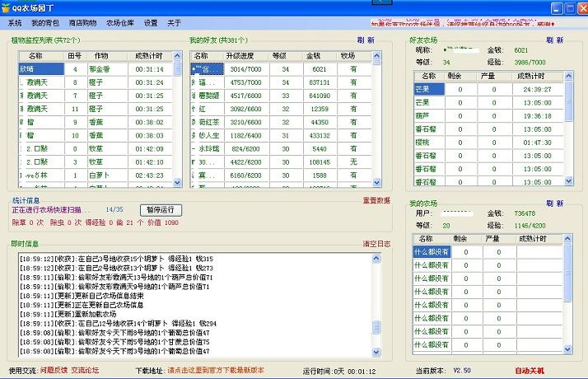This screenshot has height=379, width=588.
Task: Click 刷新 link in 我的农场 panel
Action: coord(554,203)
